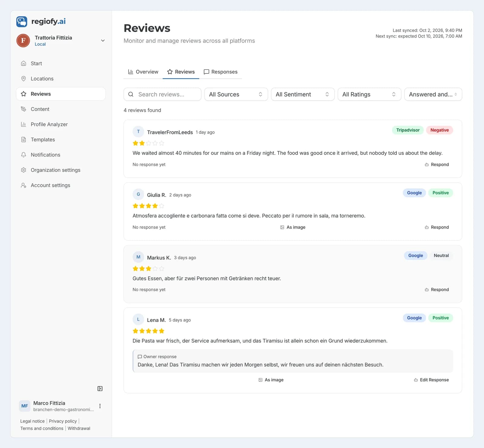Viewport: 484px width, 448px height.
Task: Collapse the sidebar with the panel icon
Action: (x=100, y=389)
